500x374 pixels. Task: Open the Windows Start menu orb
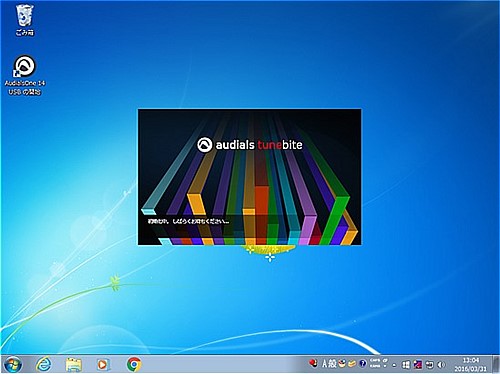pos(13,364)
